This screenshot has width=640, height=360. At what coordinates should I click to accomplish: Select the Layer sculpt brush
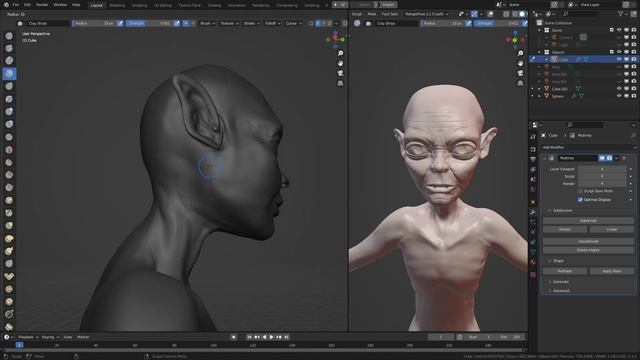click(9, 99)
